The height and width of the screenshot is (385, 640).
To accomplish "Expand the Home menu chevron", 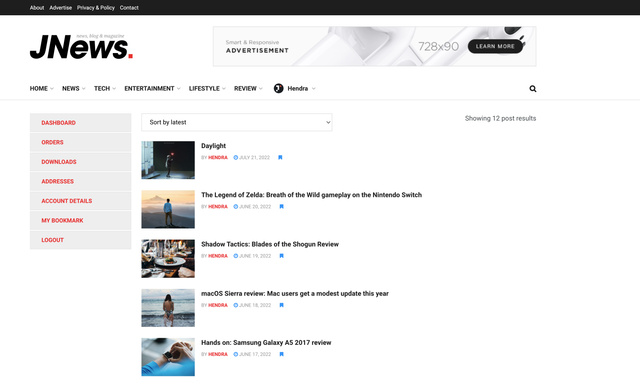I will [x=52, y=89].
